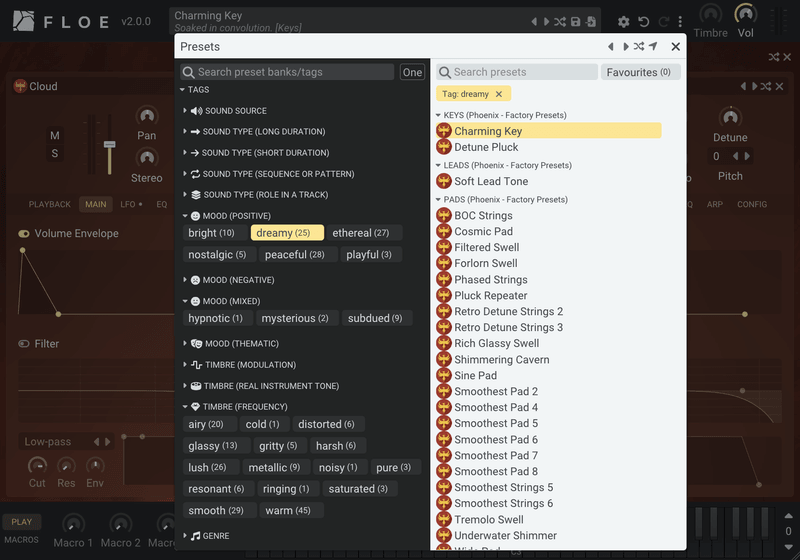Click the Search presets input field
This screenshot has height=560, width=800.
click(x=517, y=72)
